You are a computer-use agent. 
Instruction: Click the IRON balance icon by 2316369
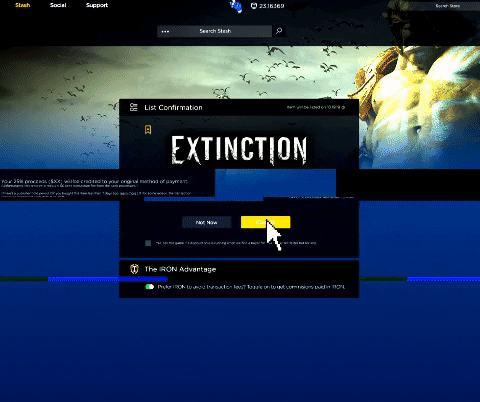pos(254,6)
